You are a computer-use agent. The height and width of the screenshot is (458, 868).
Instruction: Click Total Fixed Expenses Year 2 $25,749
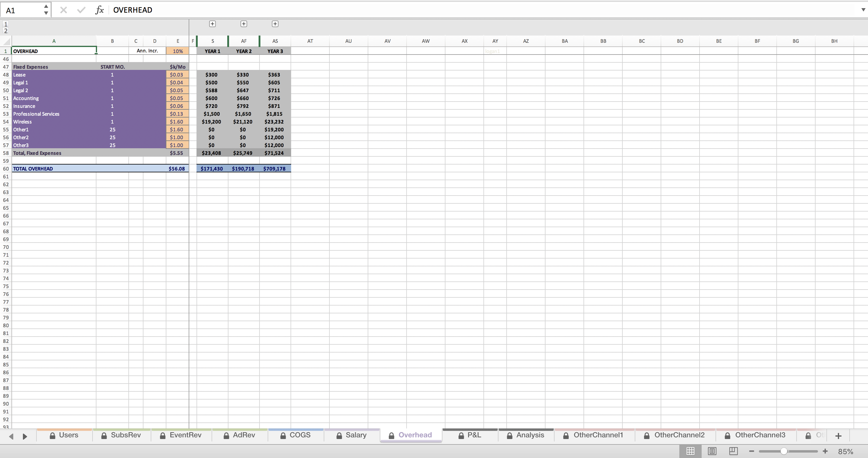[x=243, y=153]
